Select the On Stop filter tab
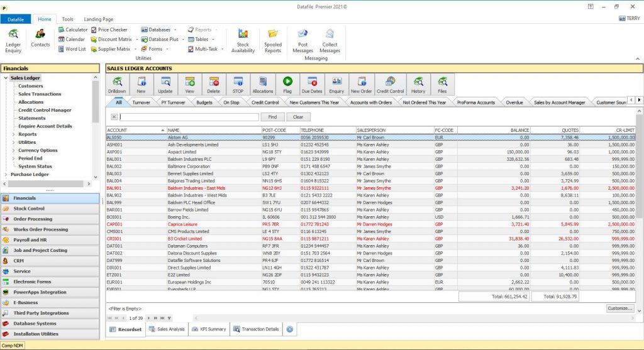 click(x=231, y=102)
